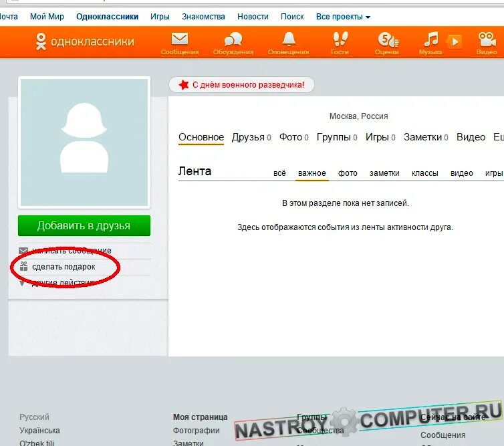Click footer Сообщения link at right
The width and height of the screenshot is (504, 446).
click(443, 435)
